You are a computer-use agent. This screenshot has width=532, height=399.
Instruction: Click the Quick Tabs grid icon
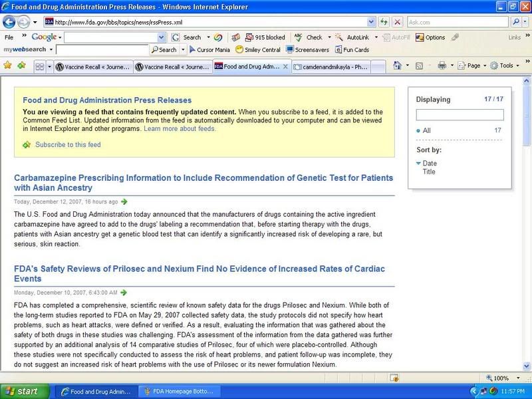point(40,67)
